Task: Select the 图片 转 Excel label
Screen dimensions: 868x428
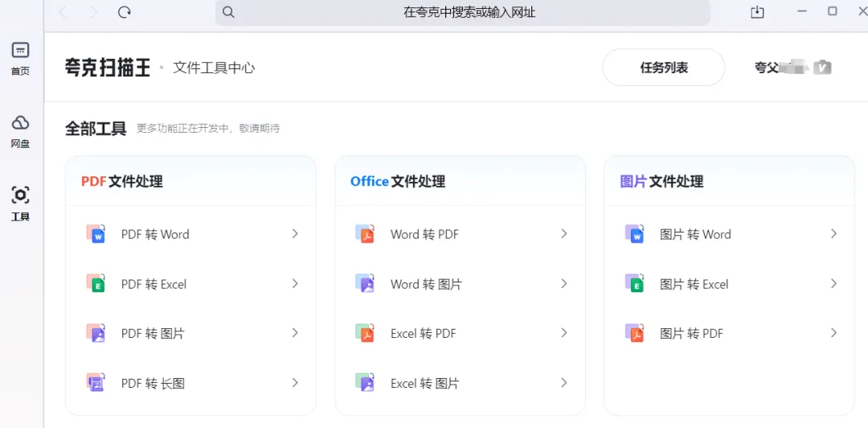Action: pyautogui.click(x=694, y=285)
